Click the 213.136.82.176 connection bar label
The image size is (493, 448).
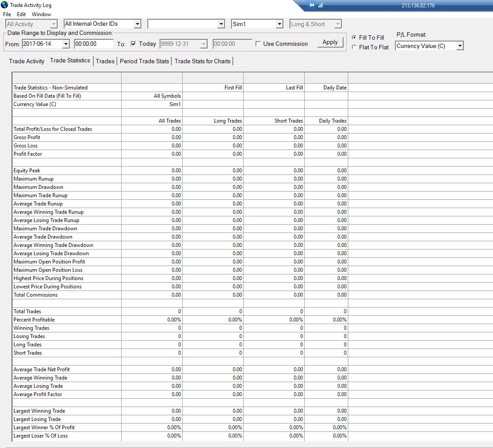[418, 5]
